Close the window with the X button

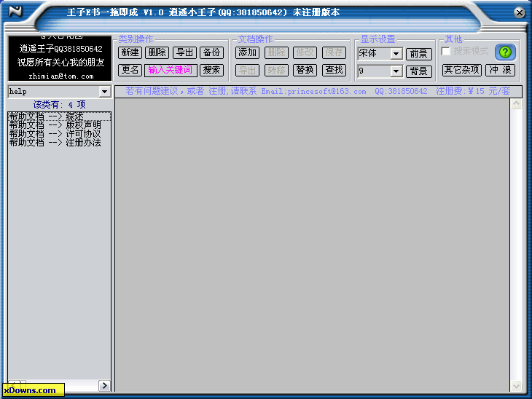tap(519, 13)
